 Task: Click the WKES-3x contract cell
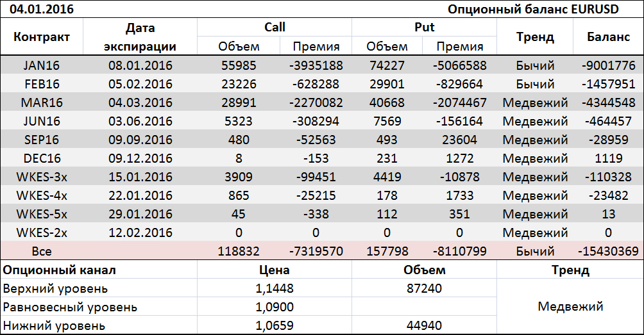(x=42, y=177)
